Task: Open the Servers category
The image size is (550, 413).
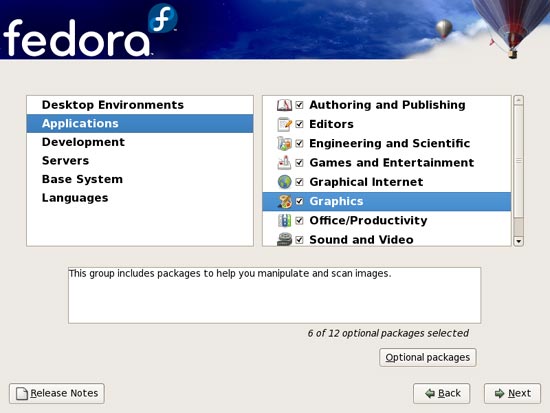Action: pos(140,161)
